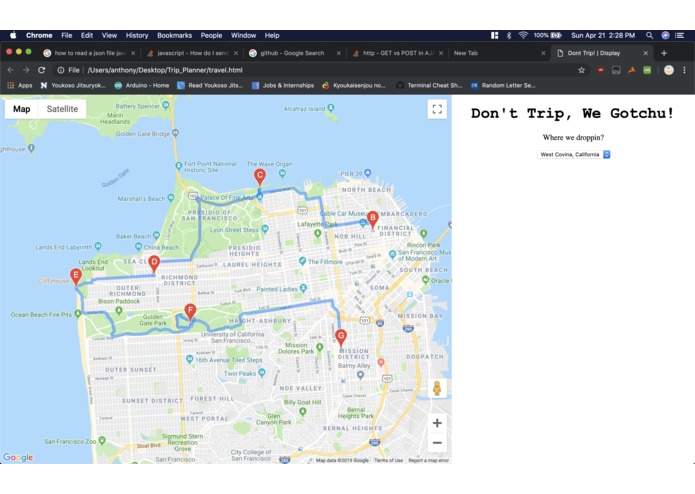Open 'Arduino - Home' bookmark
The width and height of the screenshot is (695, 494).
click(142, 86)
